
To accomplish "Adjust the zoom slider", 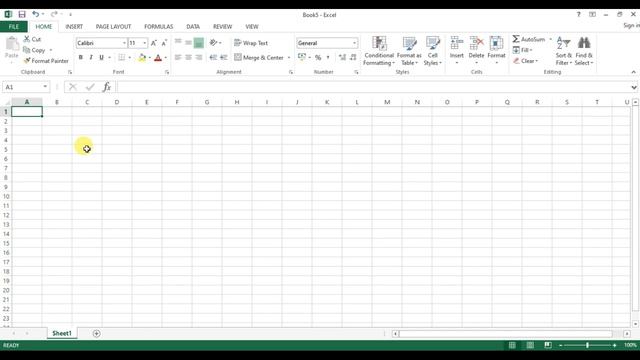I will [x=587, y=345].
